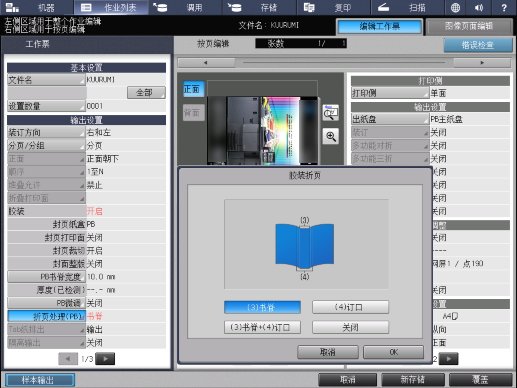Click the 覆盖 overwrite button
The height and width of the screenshot is (388, 517).
coord(481,380)
